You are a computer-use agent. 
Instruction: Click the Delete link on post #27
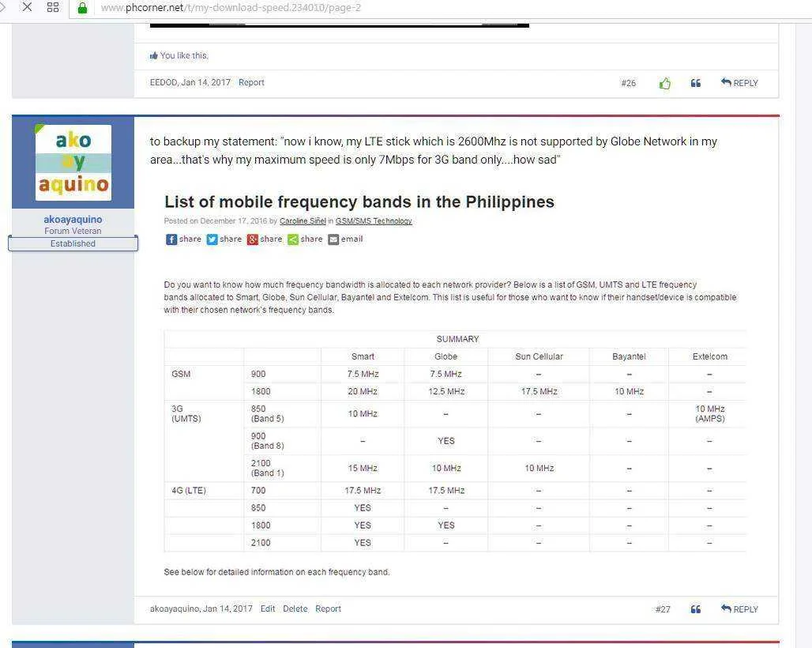(295, 608)
